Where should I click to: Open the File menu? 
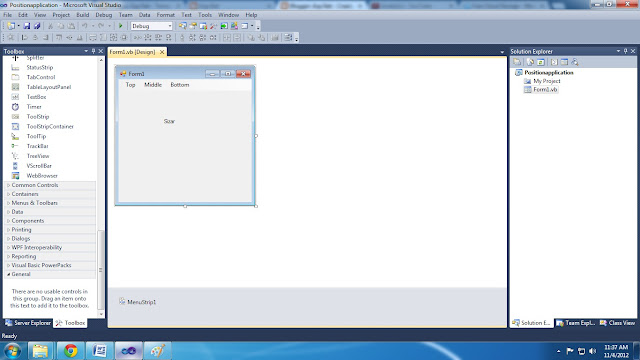(8, 15)
